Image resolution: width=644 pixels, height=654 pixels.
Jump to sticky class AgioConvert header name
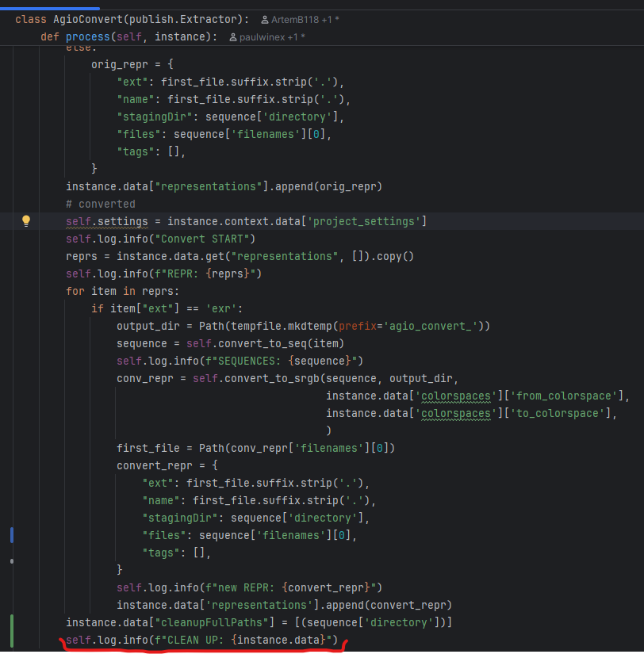[88, 20]
